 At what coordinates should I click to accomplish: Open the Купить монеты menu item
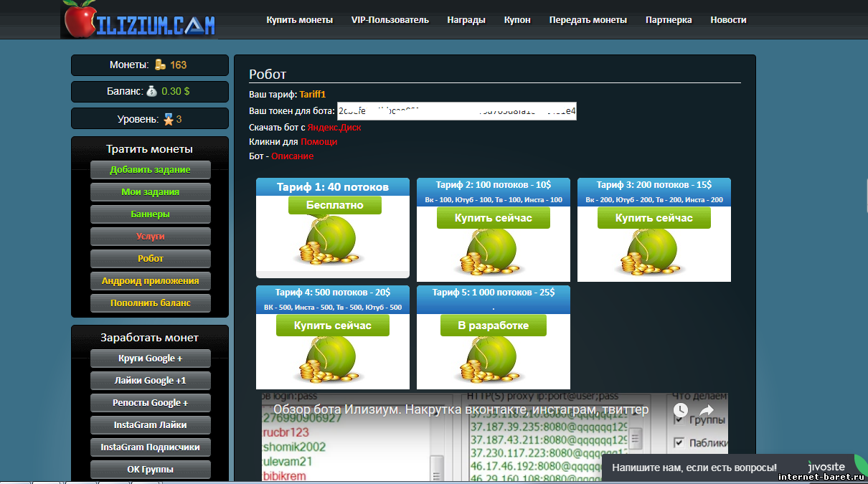[300, 20]
